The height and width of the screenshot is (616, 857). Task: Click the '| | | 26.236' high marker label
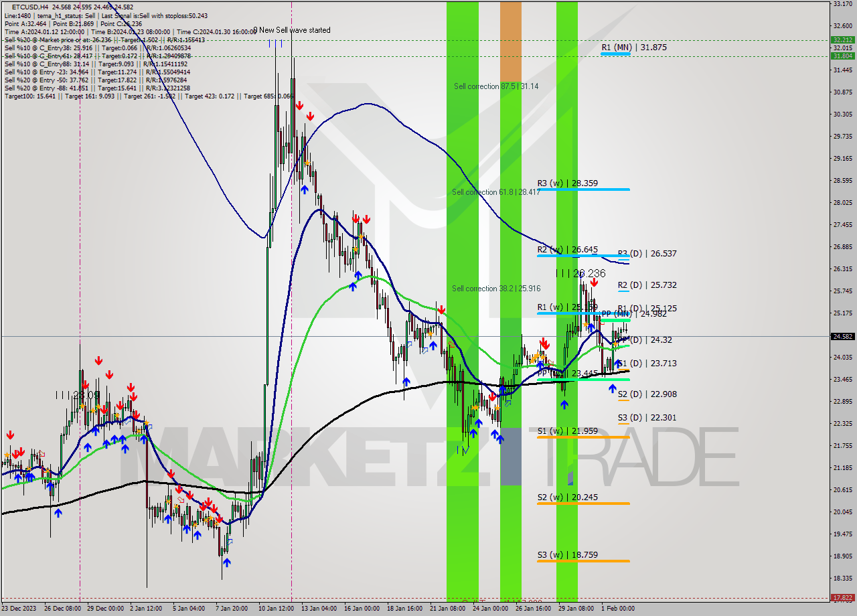[x=580, y=273]
